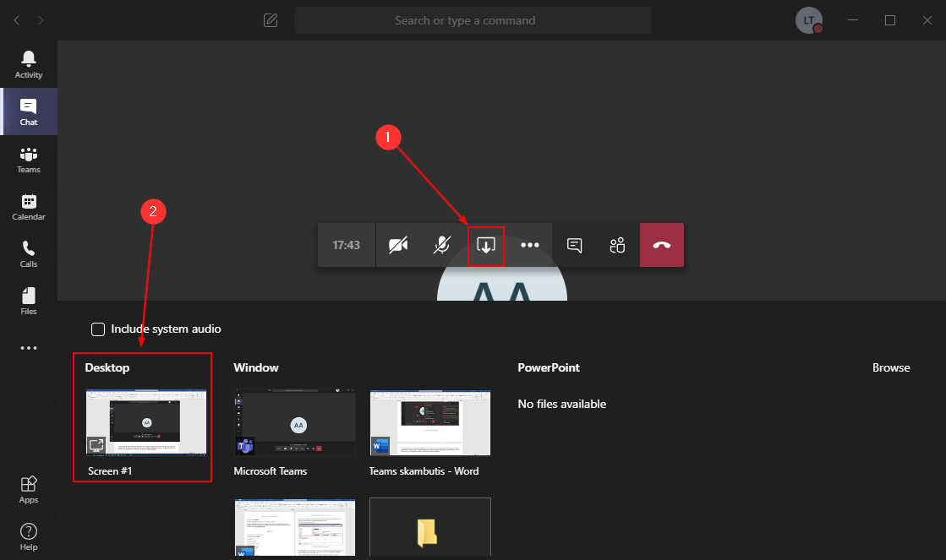Click the No files available text
Image resolution: width=946 pixels, height=560 pixels.
coord(561,404)
